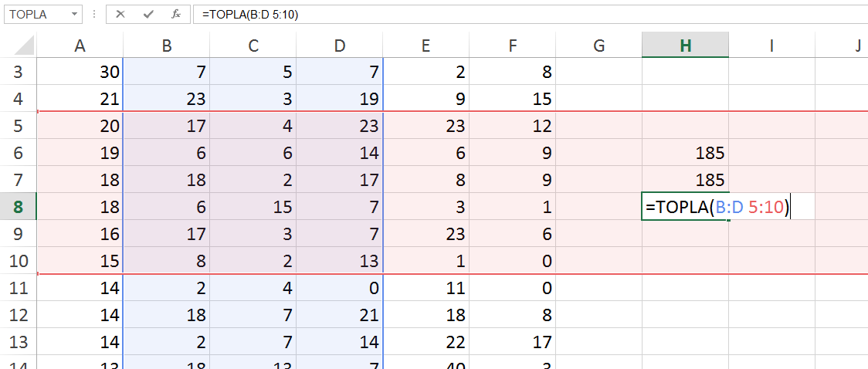Open the Insert Function (fx) dialog
This screenshot has width=868, height=369.
click(x=176, y=15)
